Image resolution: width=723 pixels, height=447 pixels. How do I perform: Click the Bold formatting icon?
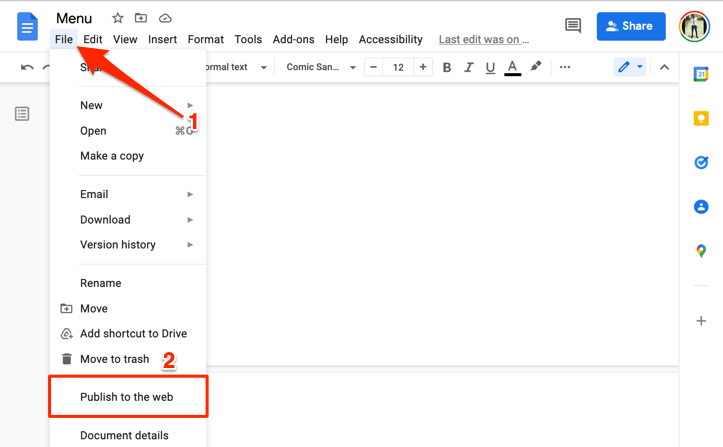coord(447,68)
